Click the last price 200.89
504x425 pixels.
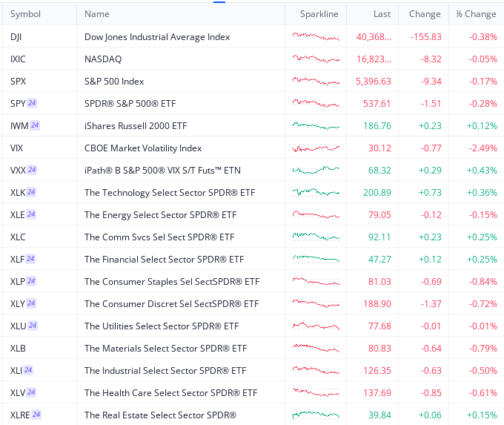click(x=377, y=192)
